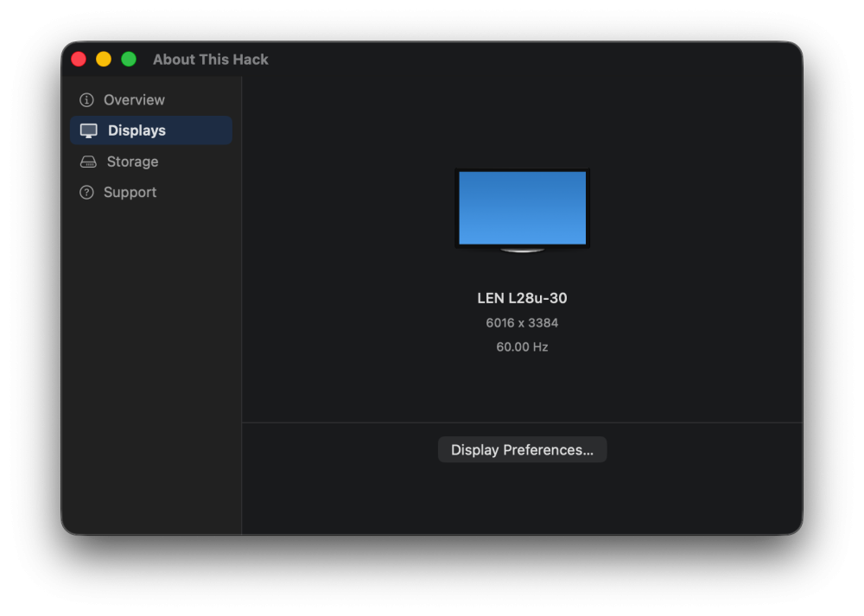This screenshot has height=616, width=864.
Task: Select the Displays sidebar label
Action: click(137, 130)
